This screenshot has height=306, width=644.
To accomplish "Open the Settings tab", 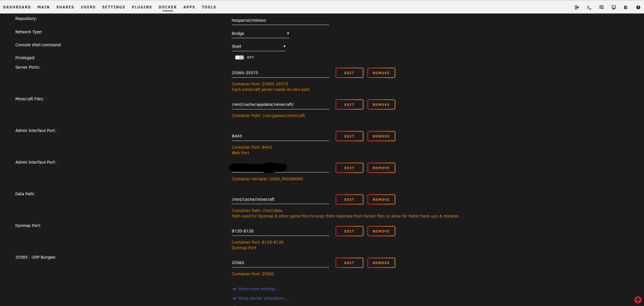I will 114,7.
